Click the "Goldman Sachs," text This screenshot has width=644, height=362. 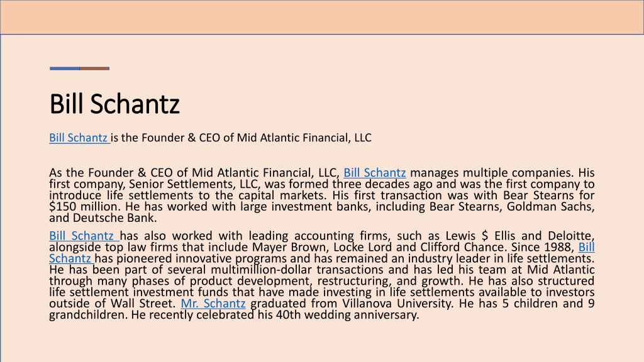(x=550, y=206)
